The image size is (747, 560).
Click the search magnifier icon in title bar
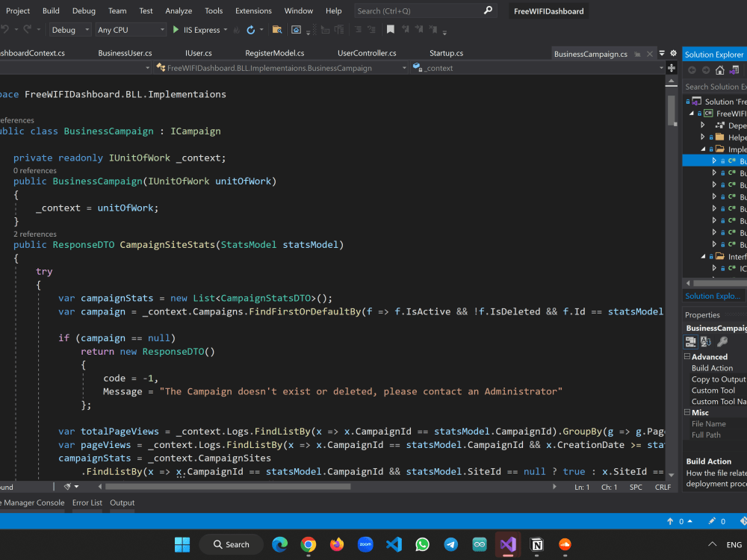pyautogui.click(x=488, y=10)
